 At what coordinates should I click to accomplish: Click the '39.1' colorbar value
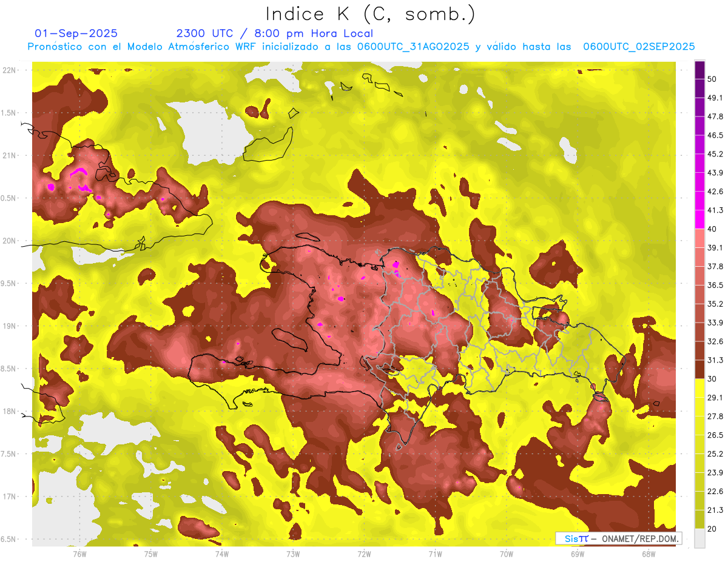(x=715, y=247)
